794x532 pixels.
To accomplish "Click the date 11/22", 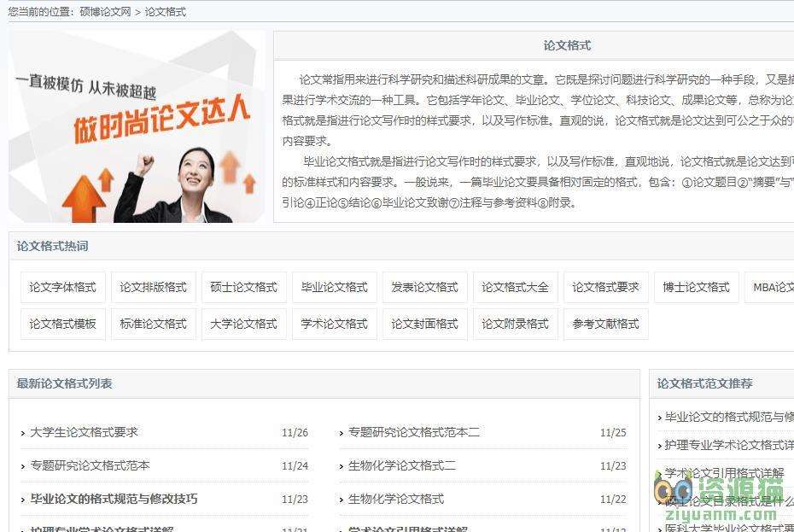I will point(613,500).
